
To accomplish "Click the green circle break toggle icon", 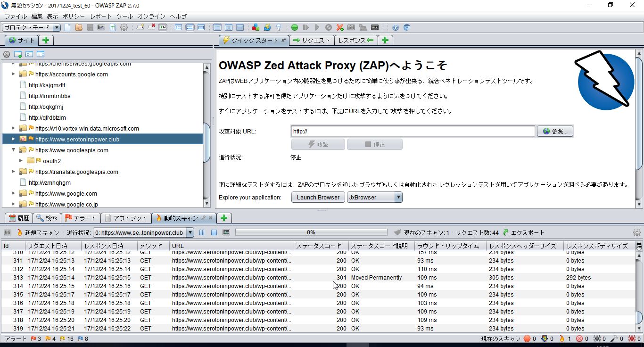I will (x=295, y=28).
